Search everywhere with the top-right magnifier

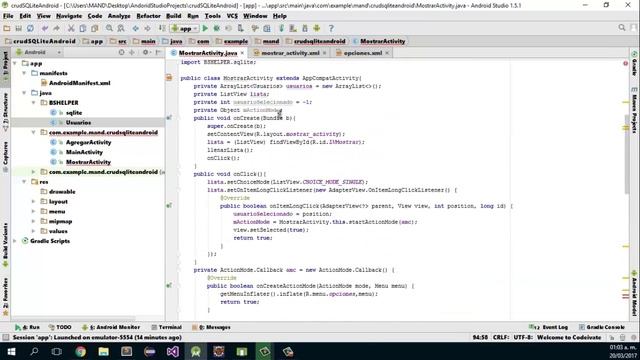[622, 28]
